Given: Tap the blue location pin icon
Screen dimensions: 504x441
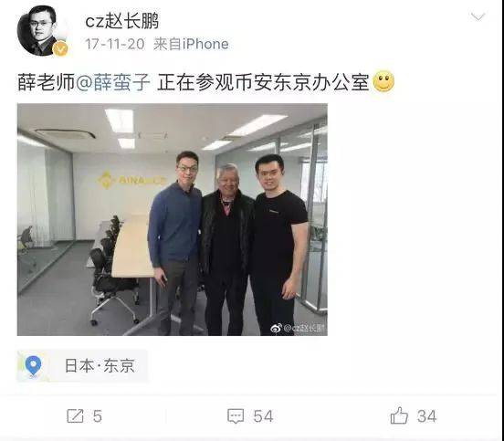Looking at the screenshot, I should 34,365.
